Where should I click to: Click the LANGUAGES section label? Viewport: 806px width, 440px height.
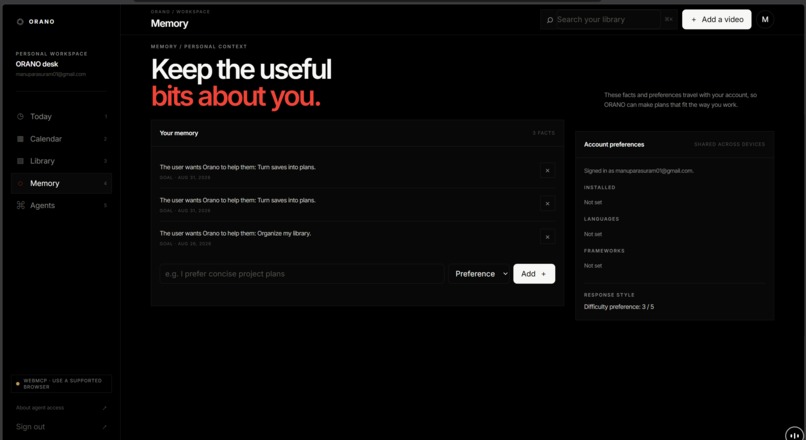(x=601, y=219)
